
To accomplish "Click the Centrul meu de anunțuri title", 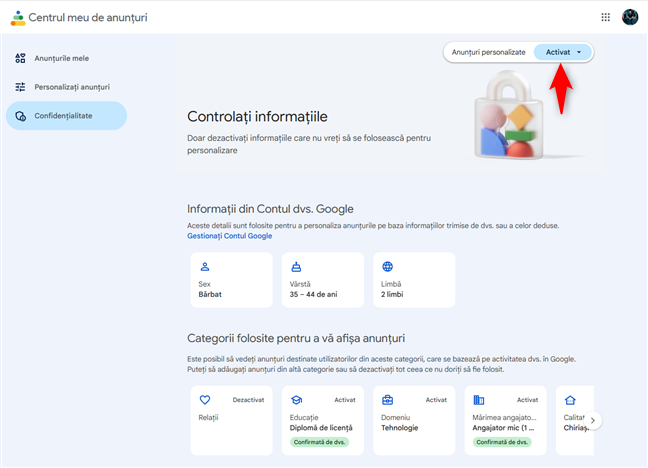I will (x=88, y=18).
